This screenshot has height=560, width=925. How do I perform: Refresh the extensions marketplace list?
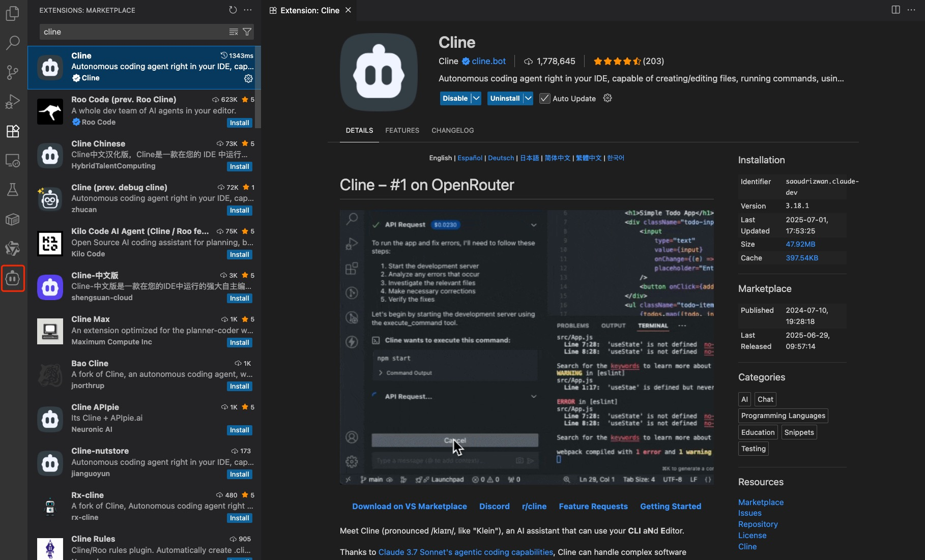click(233, 10)
